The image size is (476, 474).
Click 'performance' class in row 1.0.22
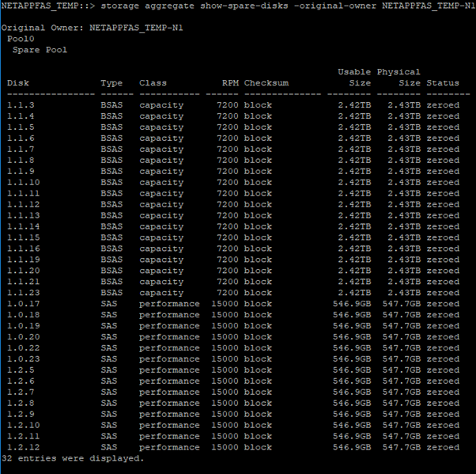coord(169,348)
